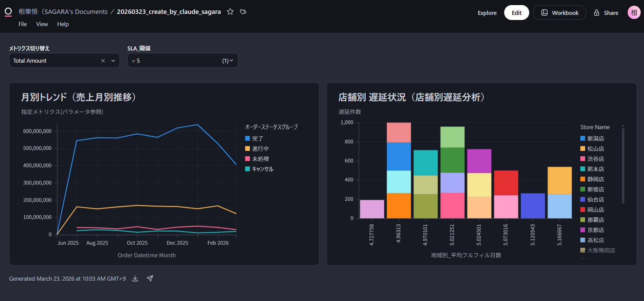Click the Sigma home logo icon

point(8,12)
